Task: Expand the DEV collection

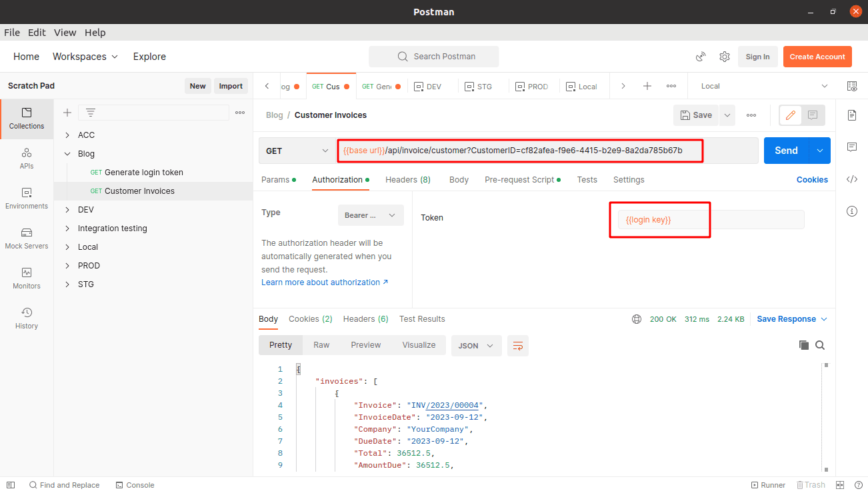Action: (x=67, y=210)
